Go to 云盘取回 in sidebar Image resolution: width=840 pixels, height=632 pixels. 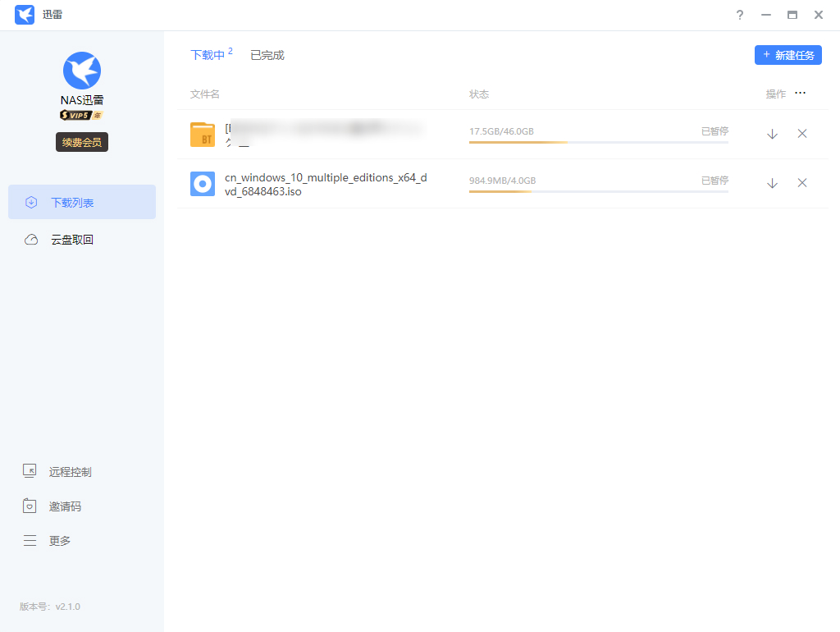[x=72, y=240]
